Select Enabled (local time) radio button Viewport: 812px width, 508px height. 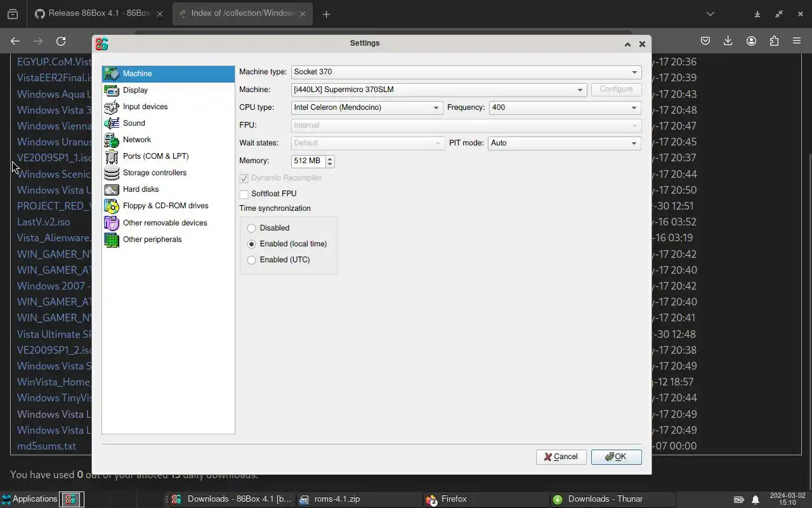pyautogui.click(x=252, y=244)
